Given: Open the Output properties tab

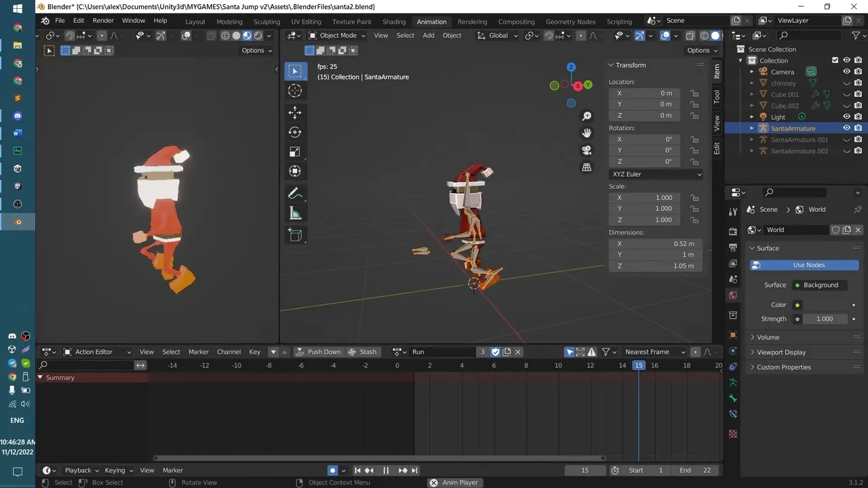Looking at the screenshot, I should click(733, 247).
